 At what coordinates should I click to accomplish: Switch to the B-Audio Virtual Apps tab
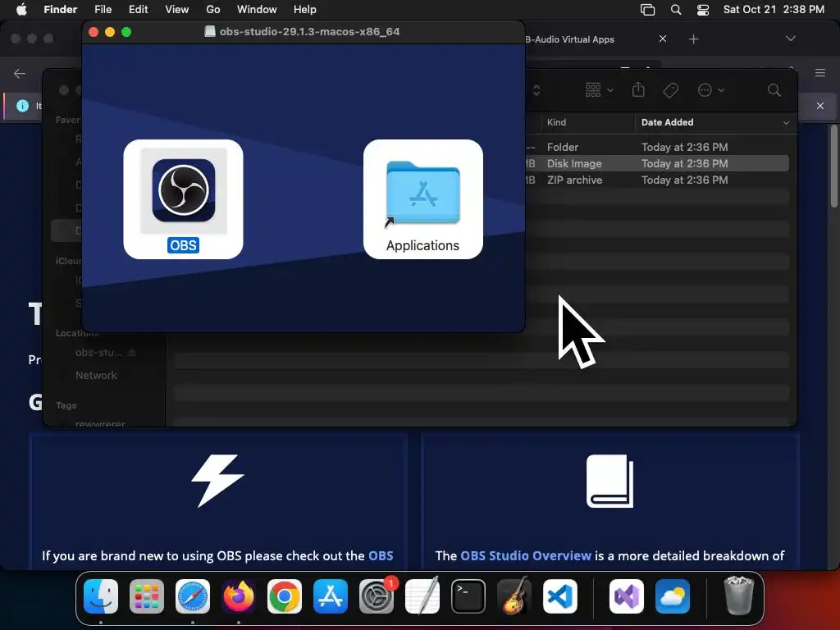570,39
